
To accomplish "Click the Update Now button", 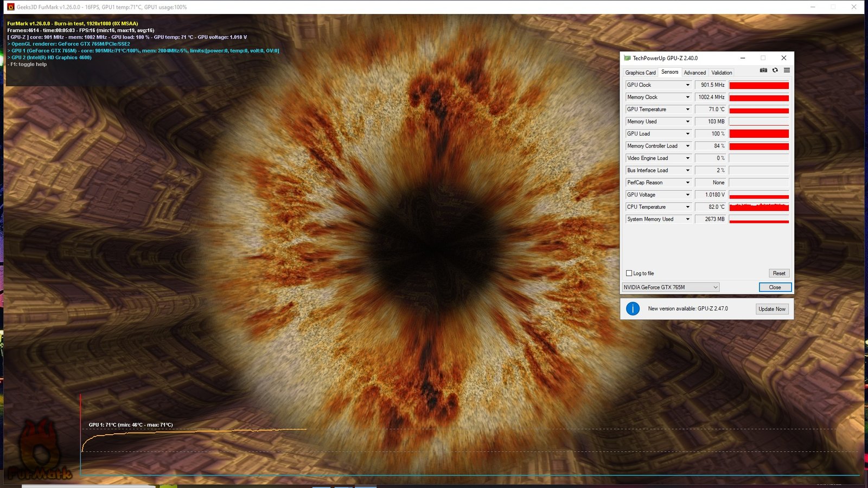I will (771, 309).
